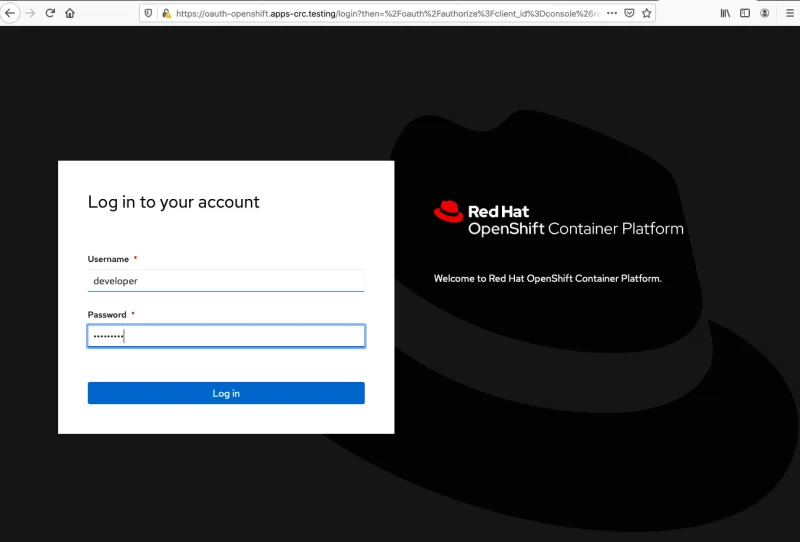The image size is (800, 542).
Task: Toggle the browser sidebar view
Action: (745, 13)
